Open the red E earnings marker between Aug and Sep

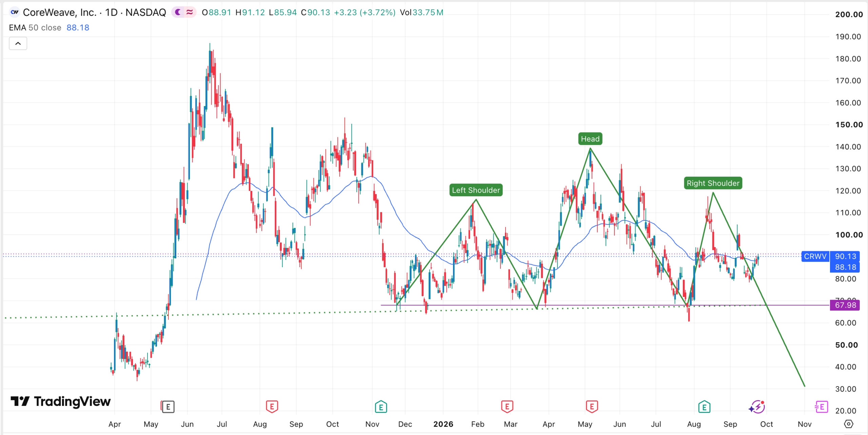(x=272, y=407)
